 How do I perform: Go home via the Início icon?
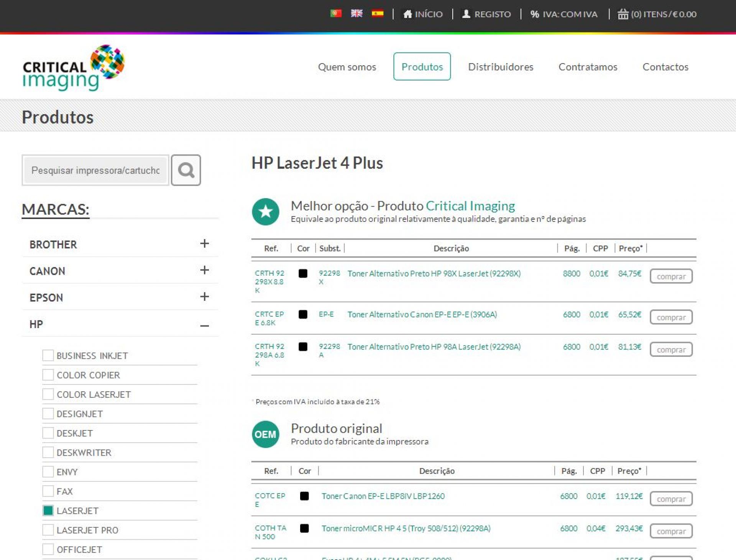click(x=407, y=14)
